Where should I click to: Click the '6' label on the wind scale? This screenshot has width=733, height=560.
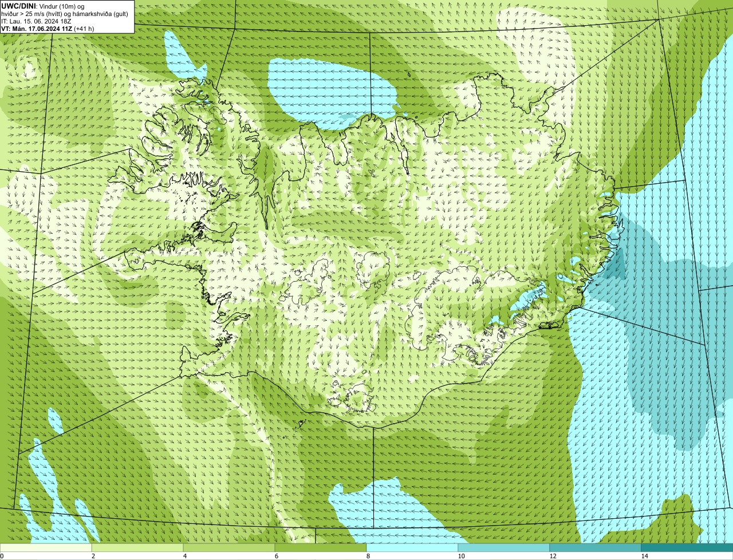pos(276,556)
